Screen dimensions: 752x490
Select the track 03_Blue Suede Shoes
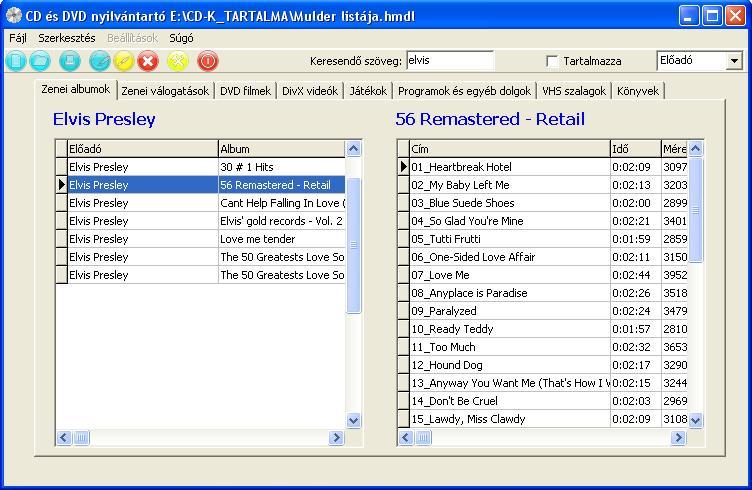510,203
